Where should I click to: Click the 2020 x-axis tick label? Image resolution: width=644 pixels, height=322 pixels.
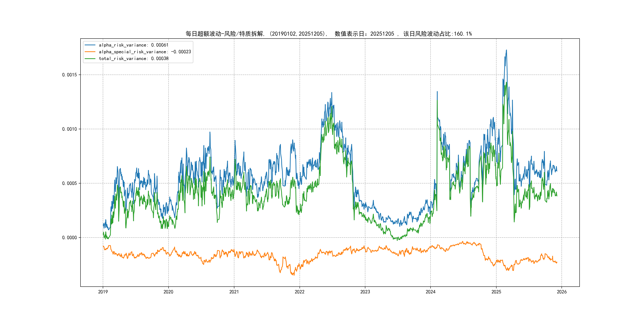168,292
